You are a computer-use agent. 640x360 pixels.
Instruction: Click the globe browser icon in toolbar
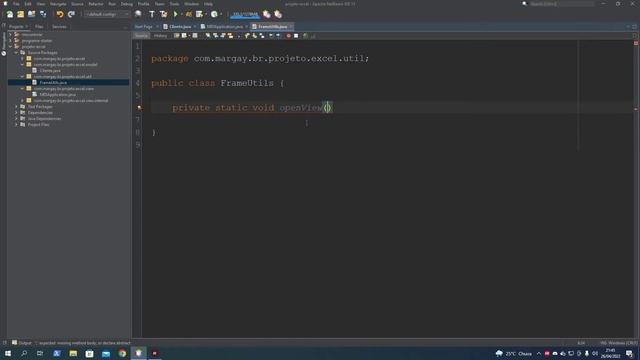click(138, 14)
